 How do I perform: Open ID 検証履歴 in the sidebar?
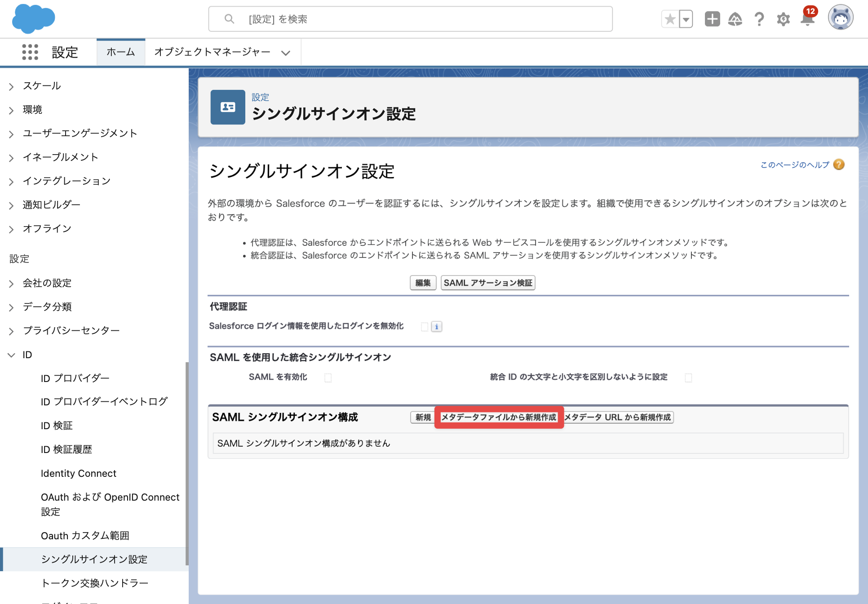tap(66, 449)
